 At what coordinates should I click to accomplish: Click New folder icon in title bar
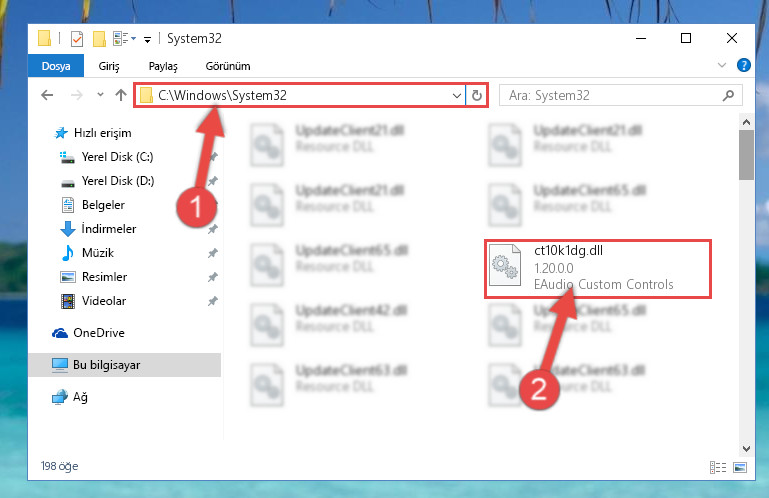[x=99, y=39]
